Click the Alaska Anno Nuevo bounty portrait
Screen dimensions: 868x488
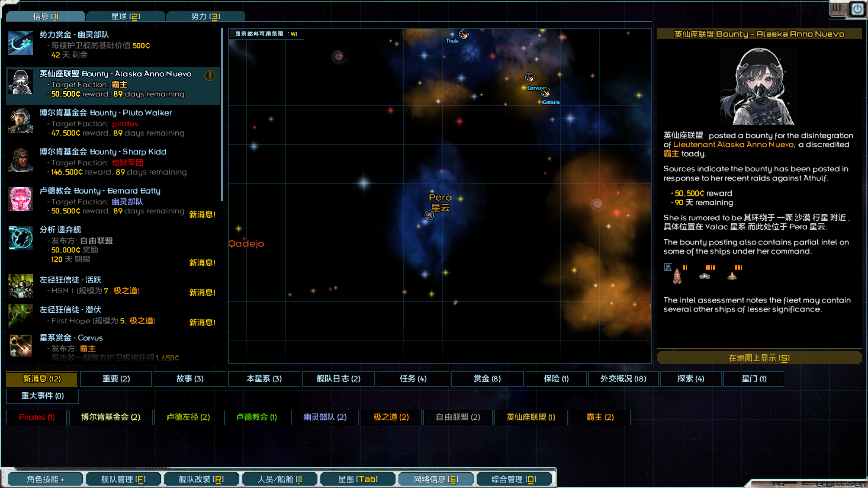coord(20,82)
